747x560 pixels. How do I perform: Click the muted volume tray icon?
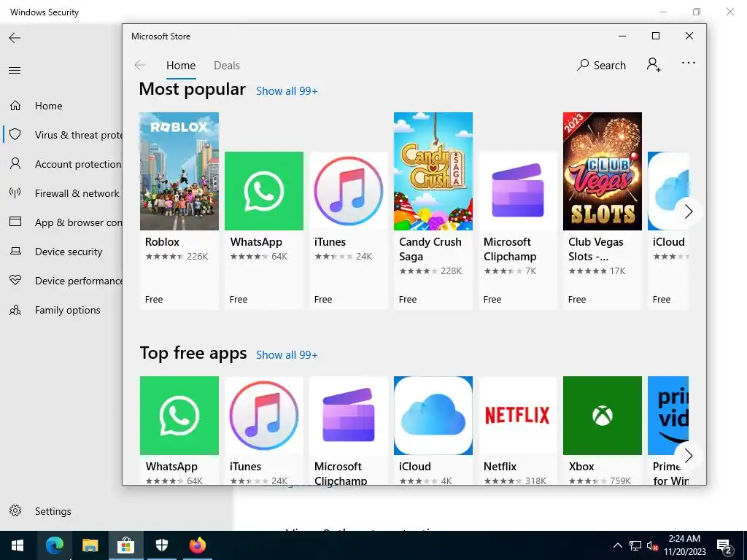click(652, 545)
